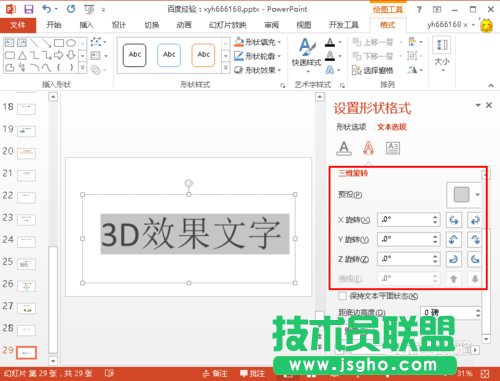The width and height of the screenshot is (500, 381).
Task: Open Customize Quick Access Toolbar dropdown
Action: (x=104, y=10)
